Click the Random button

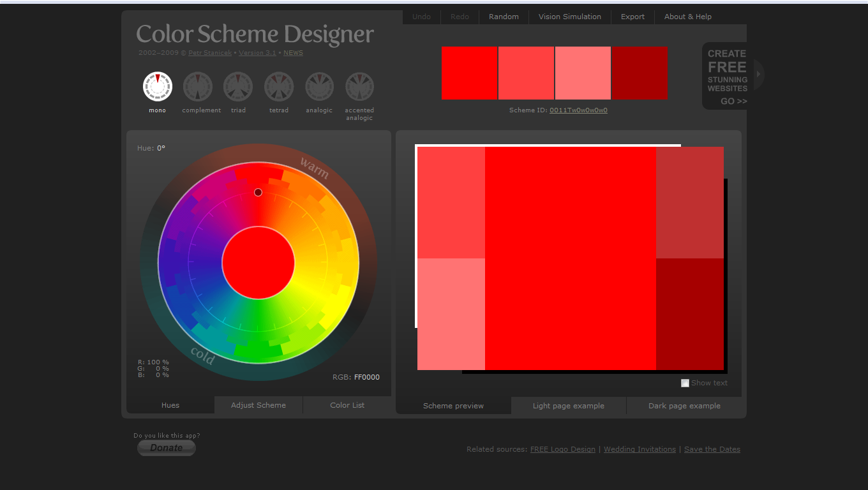pos(504,17)
